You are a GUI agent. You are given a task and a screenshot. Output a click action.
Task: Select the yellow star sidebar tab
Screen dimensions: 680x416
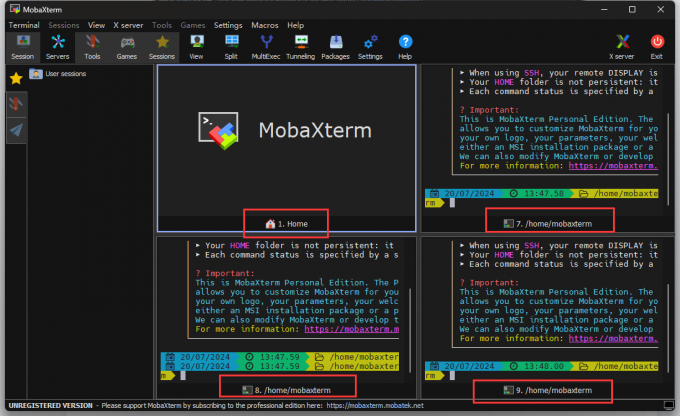[x=16, y=79]
